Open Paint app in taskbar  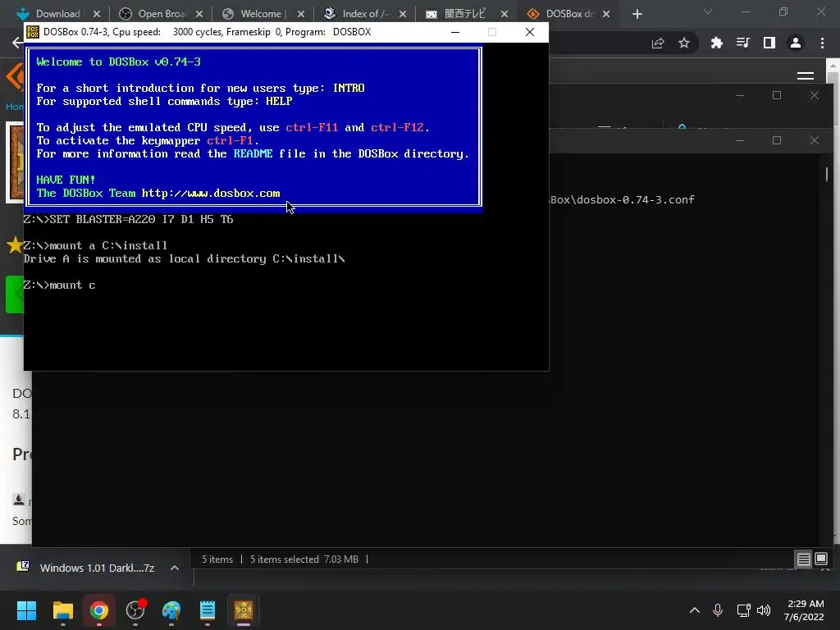(x=171, y=610)
